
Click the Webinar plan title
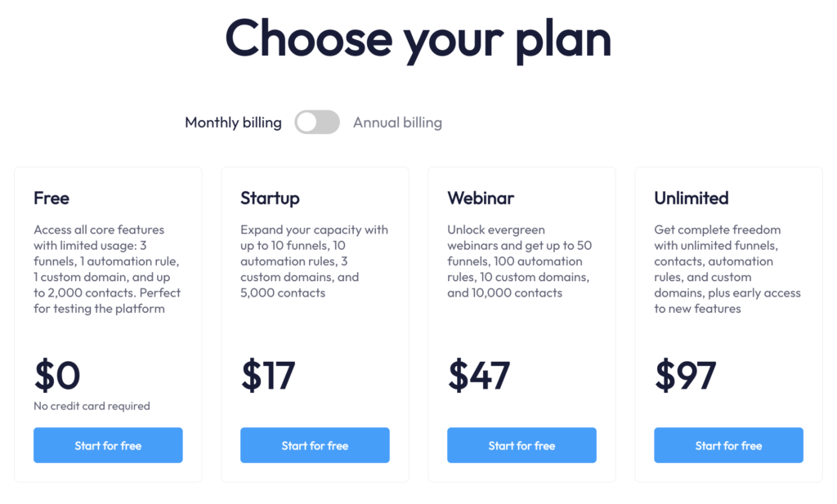pos(481,198)
